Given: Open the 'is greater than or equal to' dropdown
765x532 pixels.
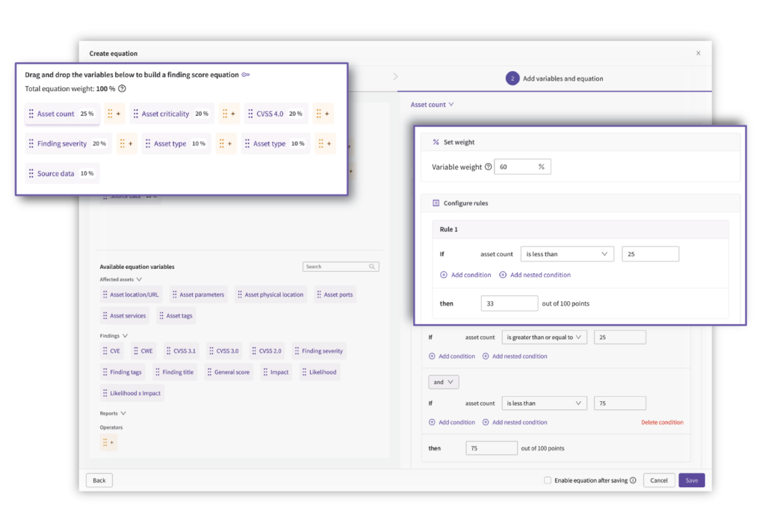Looking at the screenshot, I should (544, 337).
